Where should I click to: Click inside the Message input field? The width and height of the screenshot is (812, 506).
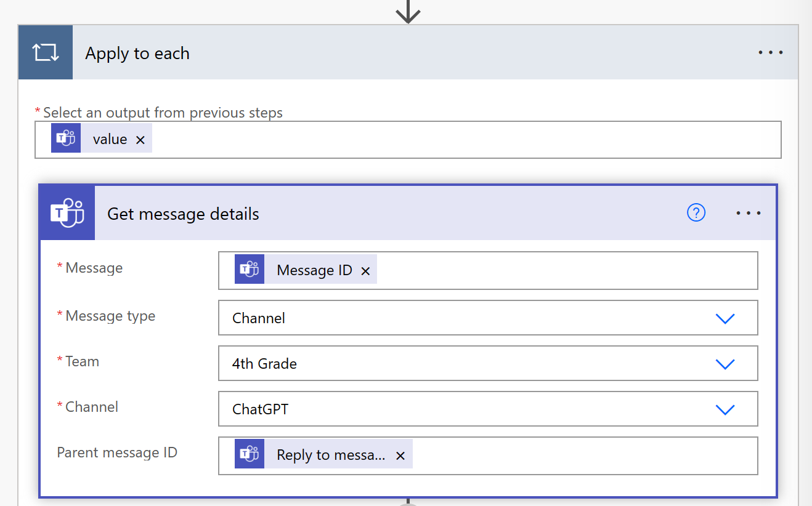[554, 270]
